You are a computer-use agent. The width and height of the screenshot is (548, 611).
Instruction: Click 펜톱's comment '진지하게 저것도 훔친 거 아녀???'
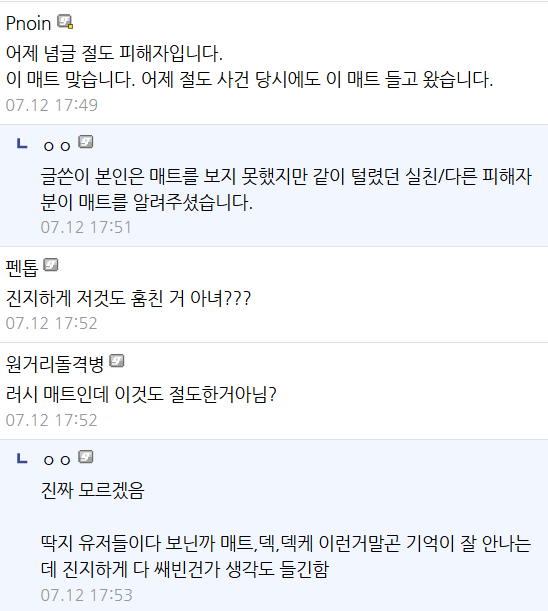click(x=128, y=298)
